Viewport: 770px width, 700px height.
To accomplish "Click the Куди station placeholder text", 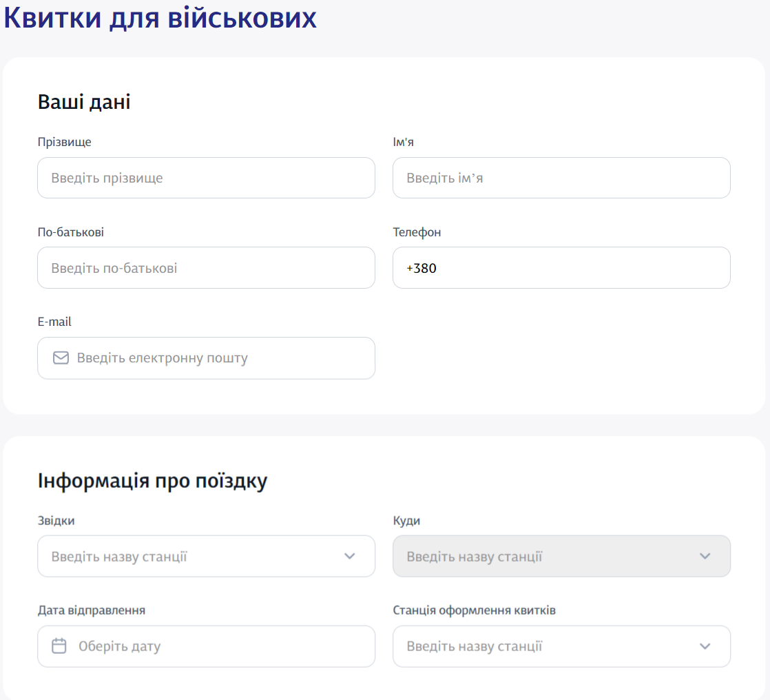I will point(474,557).
